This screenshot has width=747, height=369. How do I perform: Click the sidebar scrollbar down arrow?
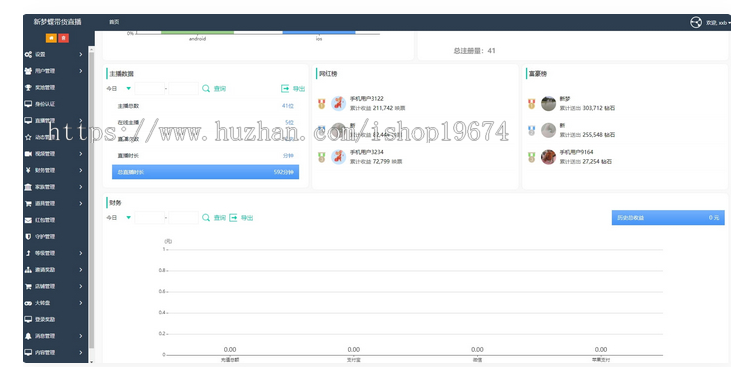(91, 361)
